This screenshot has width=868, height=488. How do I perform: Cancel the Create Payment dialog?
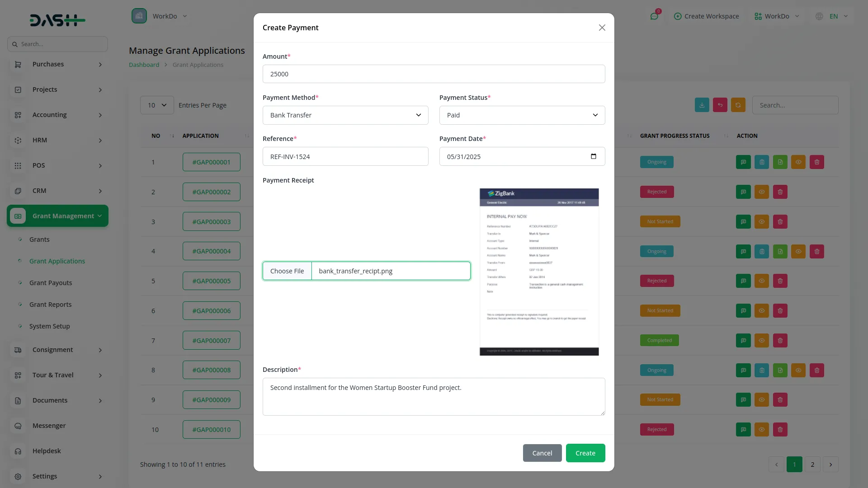tap(542, 453)
